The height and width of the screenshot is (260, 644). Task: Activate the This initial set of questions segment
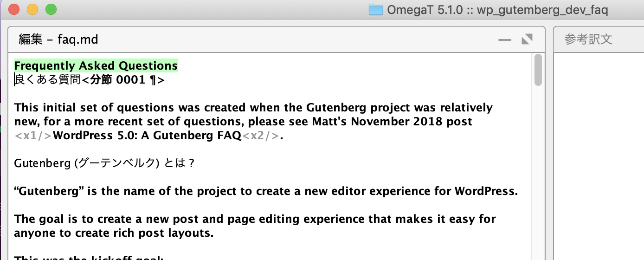point(253,122)
